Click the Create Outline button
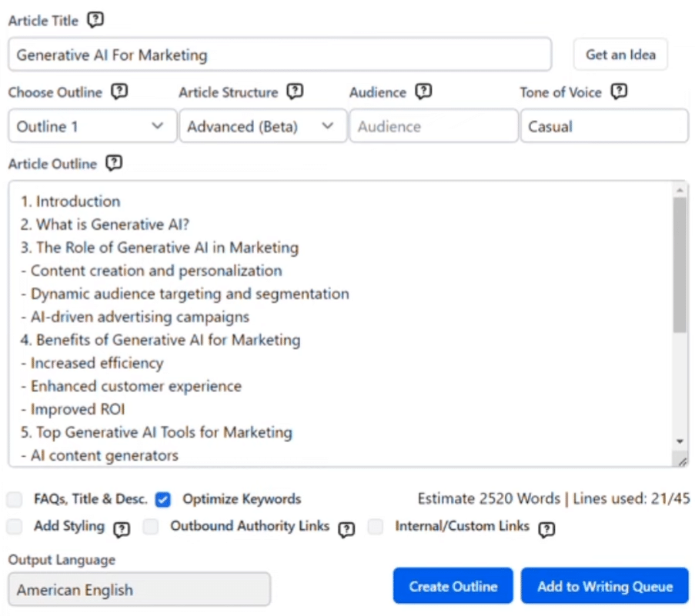Viewport: 695px width, 616px height. (x=453, y=586)
